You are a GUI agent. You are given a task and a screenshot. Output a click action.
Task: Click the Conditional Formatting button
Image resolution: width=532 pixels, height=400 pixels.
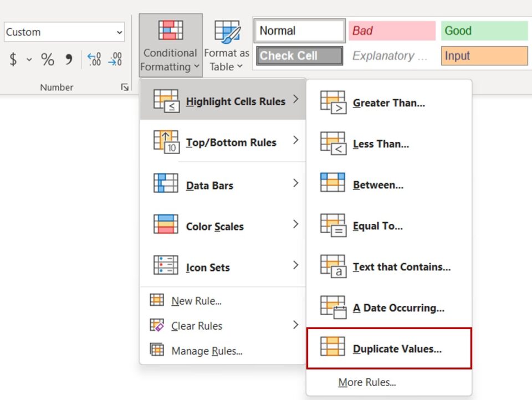(170, 45)
